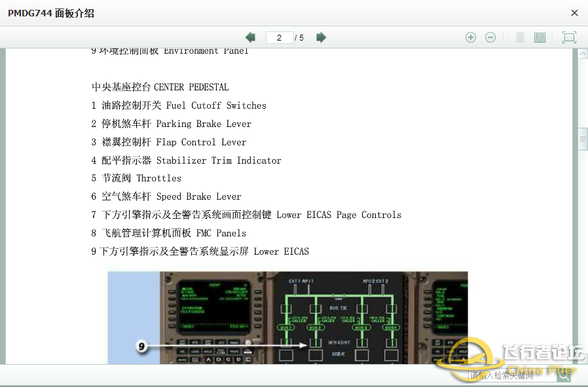Switch to two-page spread view
The height and width of the screenshot is (387, 588).
(540, 37)
